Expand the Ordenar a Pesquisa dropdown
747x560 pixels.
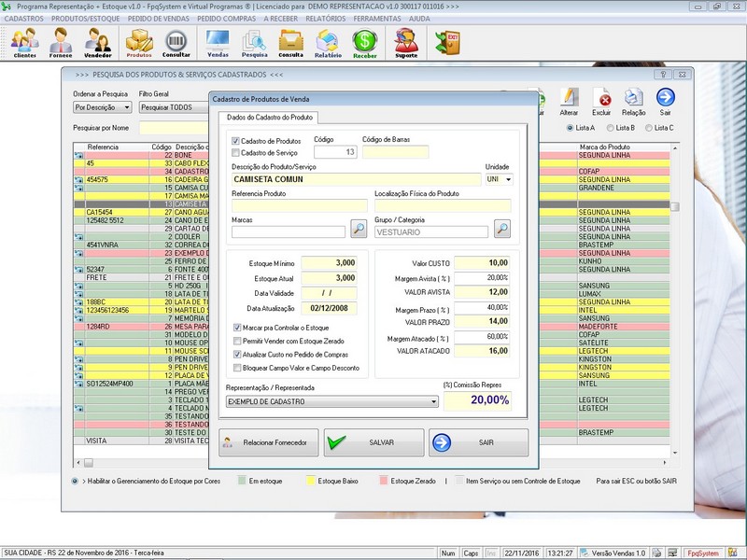[x=128, y=107]
